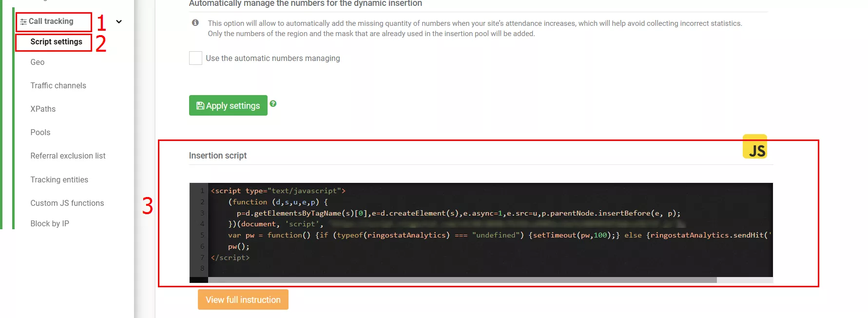Viewport: 868px width, 318px height.
Task: Select Block by IP menu item
Action: click(x=50, y=224)
